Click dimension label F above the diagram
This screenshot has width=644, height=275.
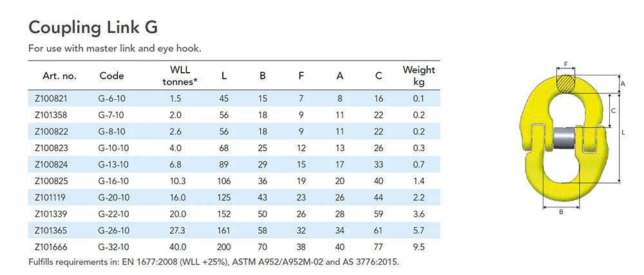565,64
